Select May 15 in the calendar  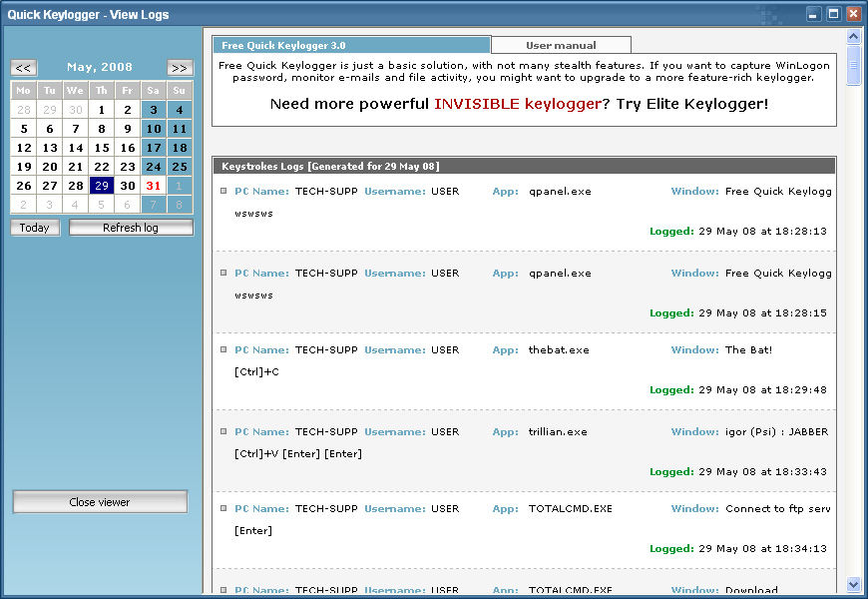point(102,148)
